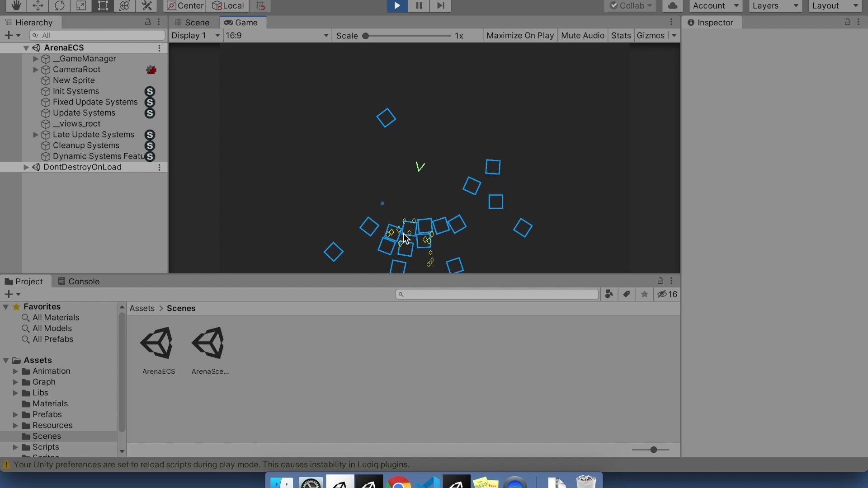Viewport: 868px width, 488px height.
Task: Expand Late Update Systems
Action: (35, 135)
